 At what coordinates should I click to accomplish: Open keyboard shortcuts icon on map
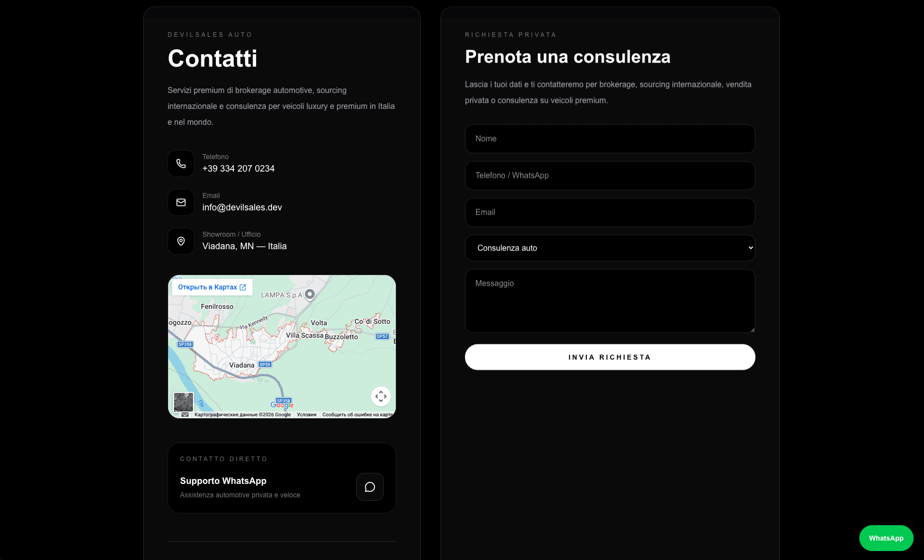coord(185,414)
